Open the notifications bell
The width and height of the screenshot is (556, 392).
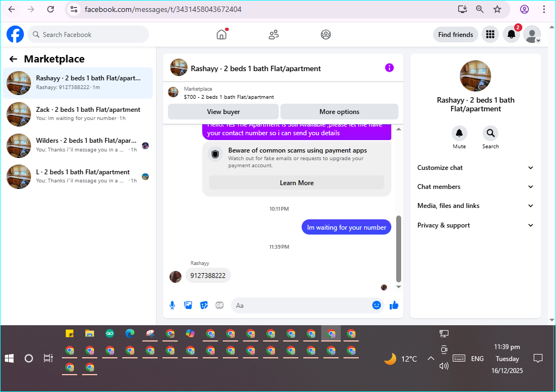tap(511, 34)
